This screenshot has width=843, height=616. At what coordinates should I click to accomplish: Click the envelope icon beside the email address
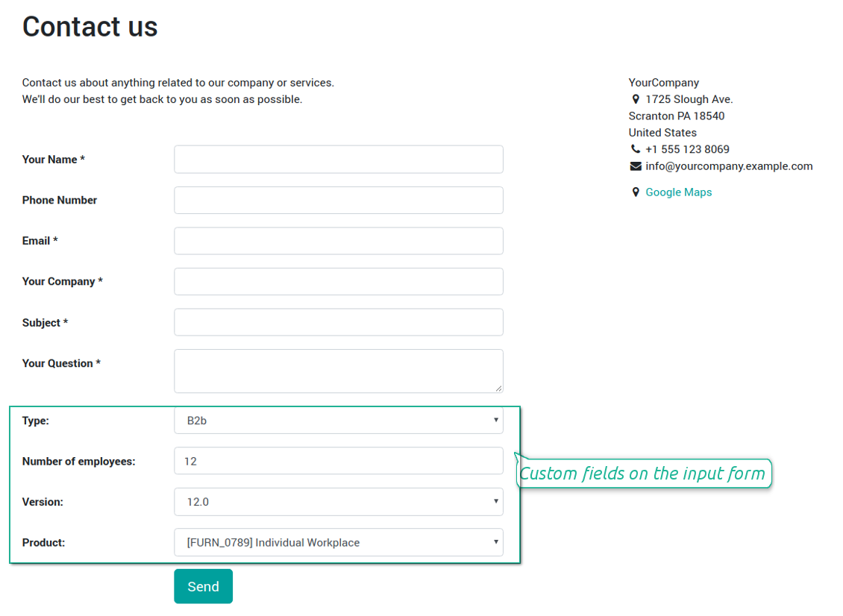click(x=636, y=166)
